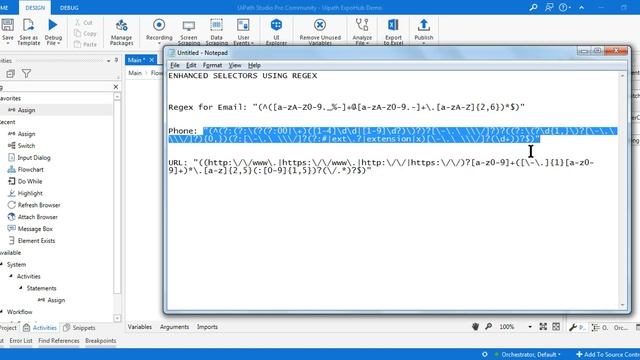Click Analyze File icon

click(362, 25)
